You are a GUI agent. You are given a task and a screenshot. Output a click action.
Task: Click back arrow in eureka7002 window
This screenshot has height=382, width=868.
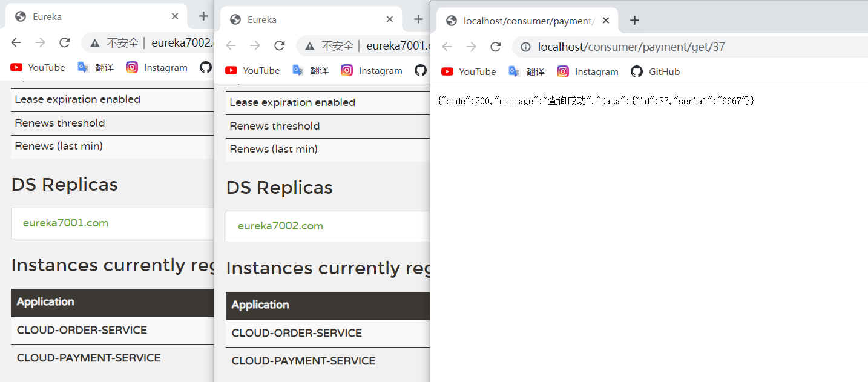(x=16, y=42)
